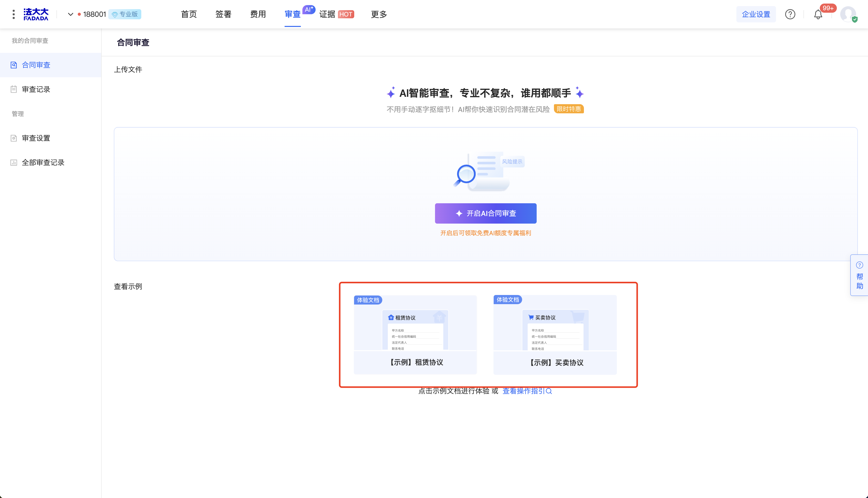Click the FADADA logo
Image resolution: width=868 pixels, height=498 pixels.
36,14
